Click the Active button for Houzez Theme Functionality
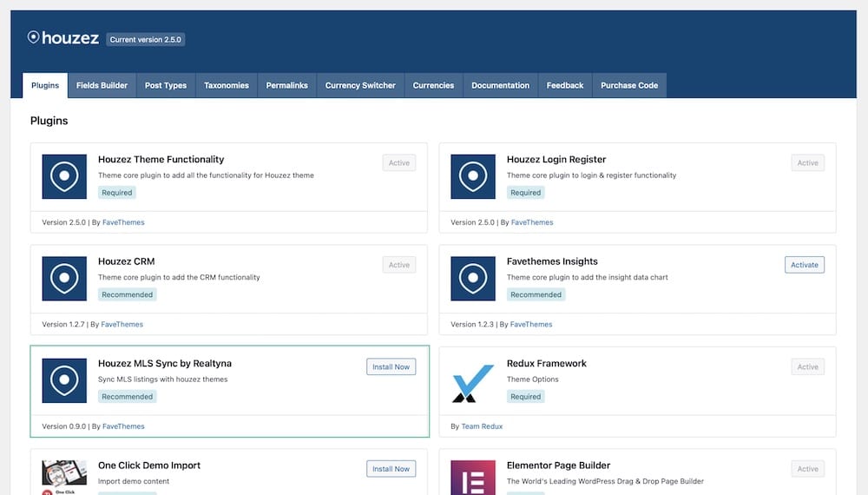 [x=399, y=162]
